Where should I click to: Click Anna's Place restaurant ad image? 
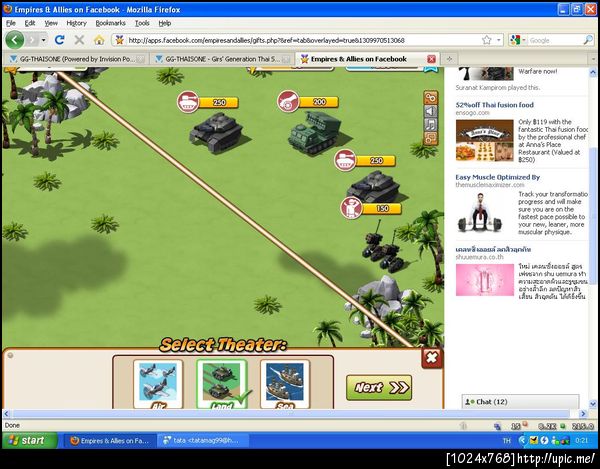pos(484,140)
